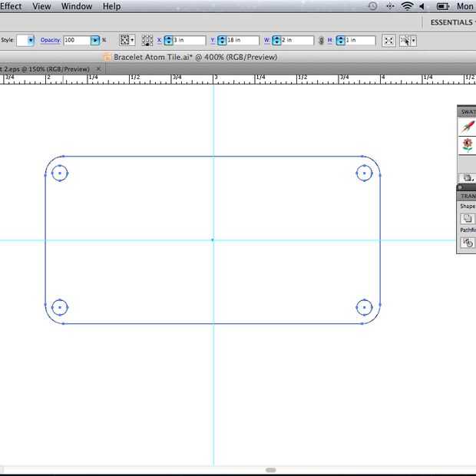Image resolution: width=476 pixels, height=476 pixels.
Task: Click the battery status icon
Action: click(443, 6)
